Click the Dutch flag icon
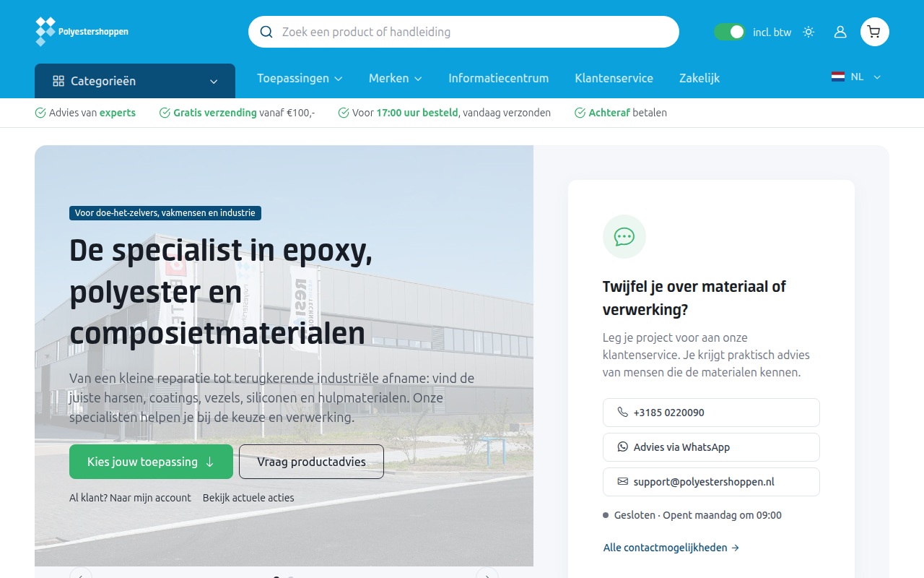The width and height of the screenshot is (924, 578). pos(838,77)
